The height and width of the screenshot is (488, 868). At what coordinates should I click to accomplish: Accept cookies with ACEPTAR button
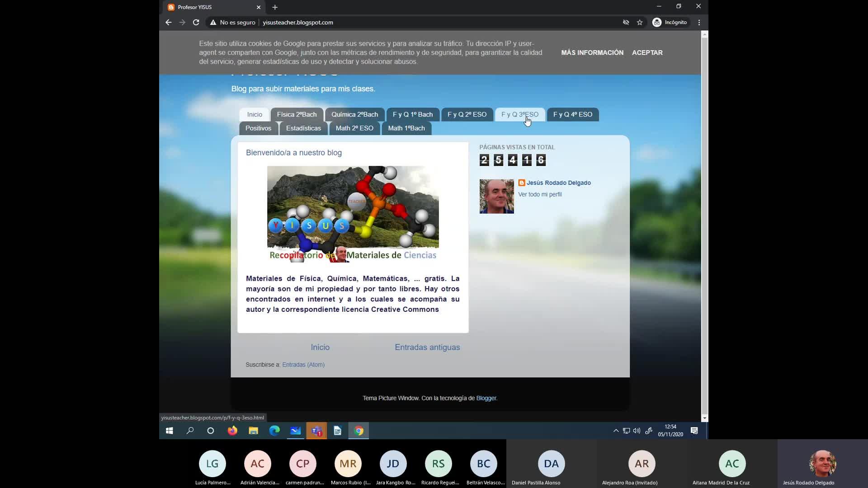[x=647, y=52]
